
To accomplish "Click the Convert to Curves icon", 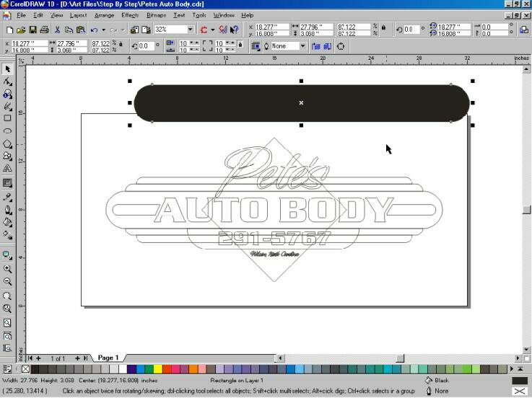I will pos(341,46).
